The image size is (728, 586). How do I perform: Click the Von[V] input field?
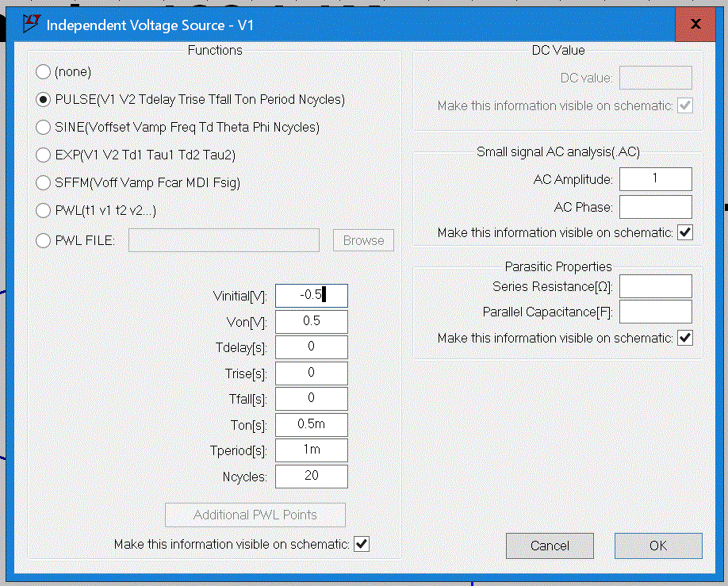311,321
